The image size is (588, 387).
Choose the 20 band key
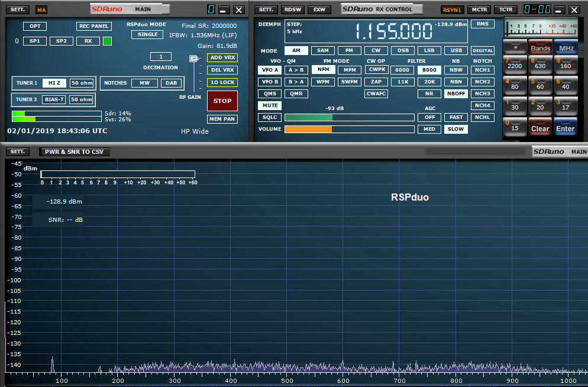point(540,107)
